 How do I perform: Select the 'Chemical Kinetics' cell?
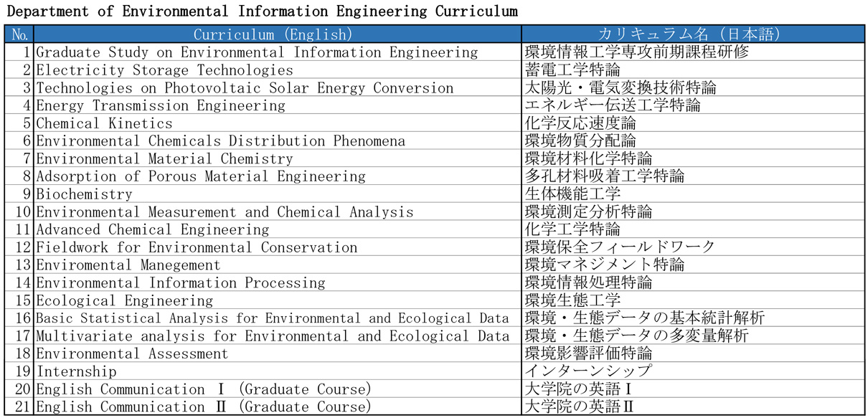coord(278,123)
